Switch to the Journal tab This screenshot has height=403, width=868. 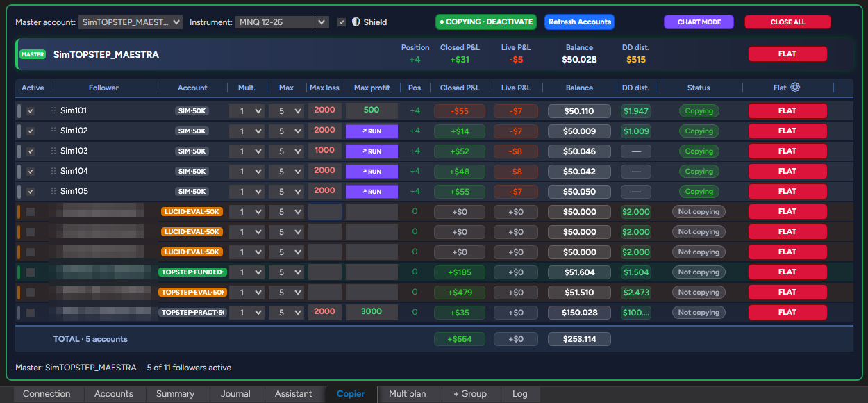(235, 394)
